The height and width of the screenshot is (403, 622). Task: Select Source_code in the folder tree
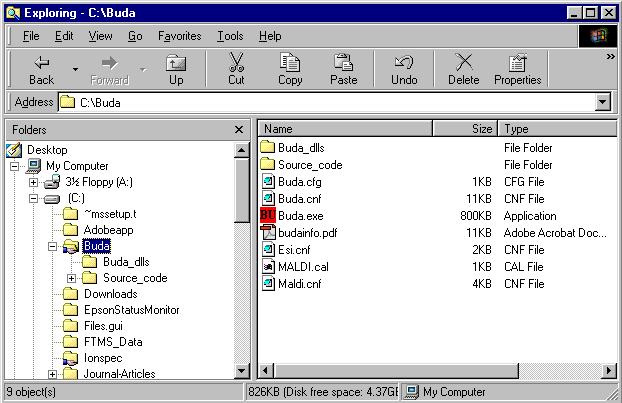click(x=135, y=278)
